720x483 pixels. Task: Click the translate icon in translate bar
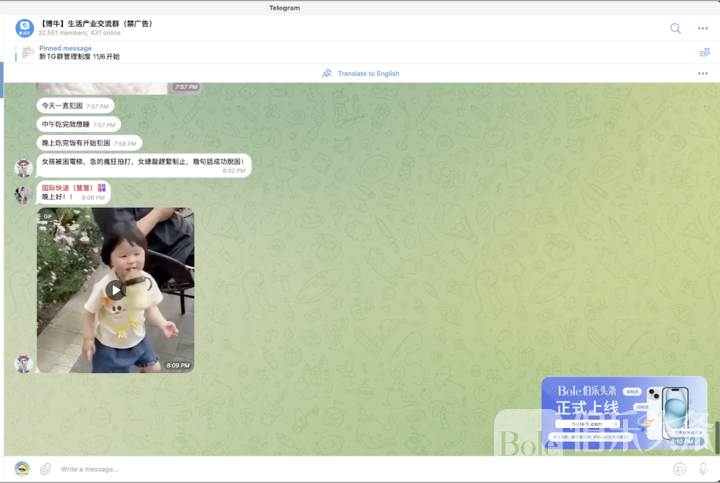tap(327, 74)
